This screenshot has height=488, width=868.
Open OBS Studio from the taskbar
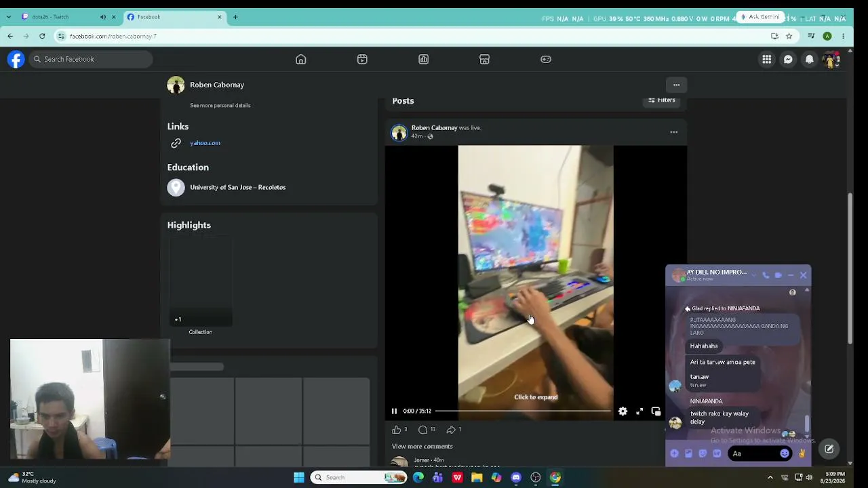click(x=536, y=478)
